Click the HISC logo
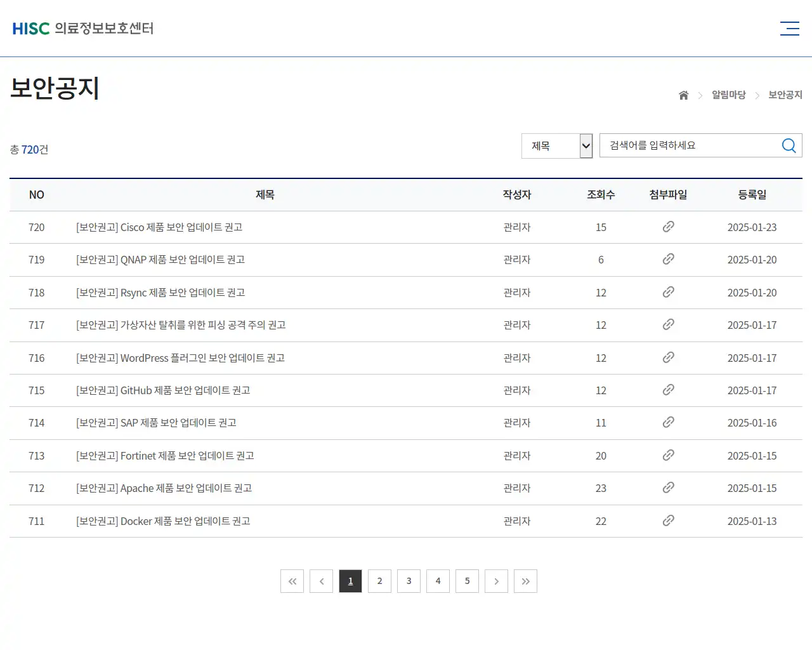 pos(82,28)
